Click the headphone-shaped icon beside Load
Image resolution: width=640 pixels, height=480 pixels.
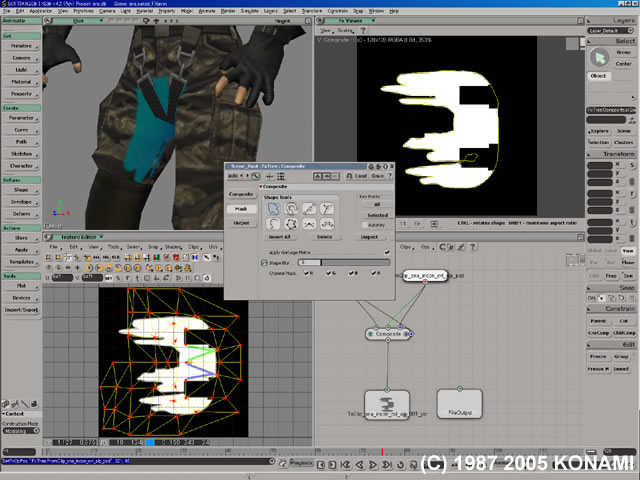click(349, 176)
